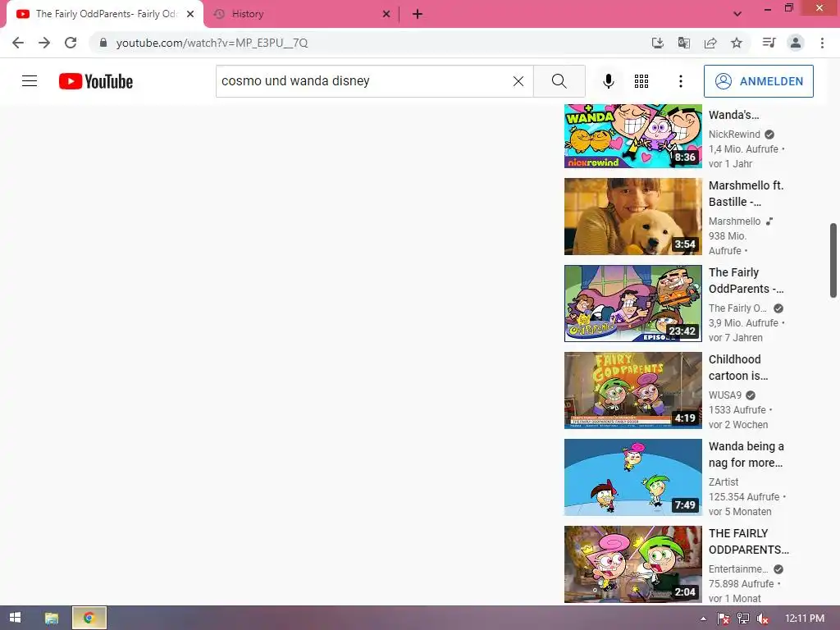Close The Fairly OddParents tab
The image size is (840, 630).
pyautogui.click(x=190, y=14)
